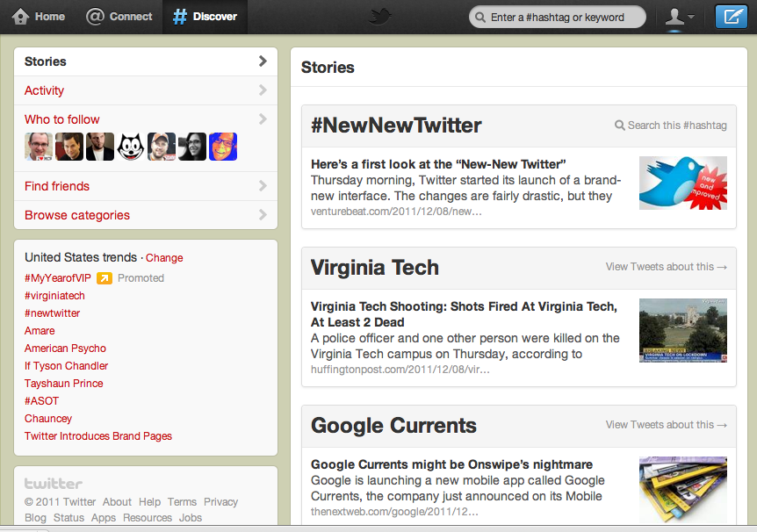The image size is (757, 532).
Task: Open the If Tyson Chandler trend
Action: 66,366
